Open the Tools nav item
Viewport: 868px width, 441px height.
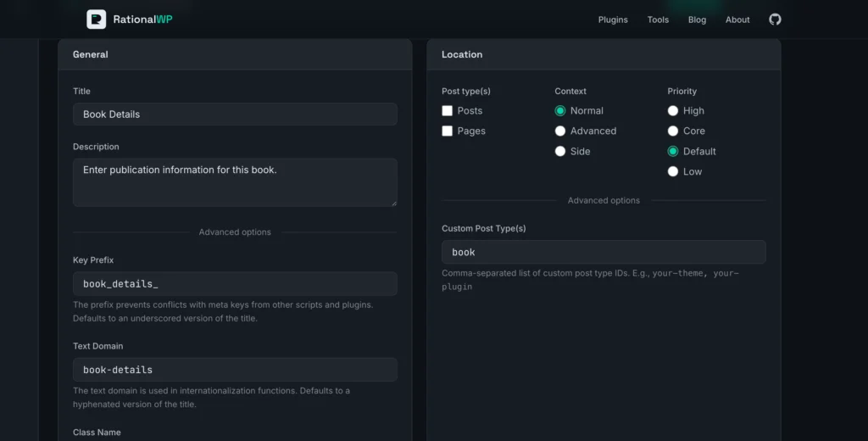(x=658, y=20)
